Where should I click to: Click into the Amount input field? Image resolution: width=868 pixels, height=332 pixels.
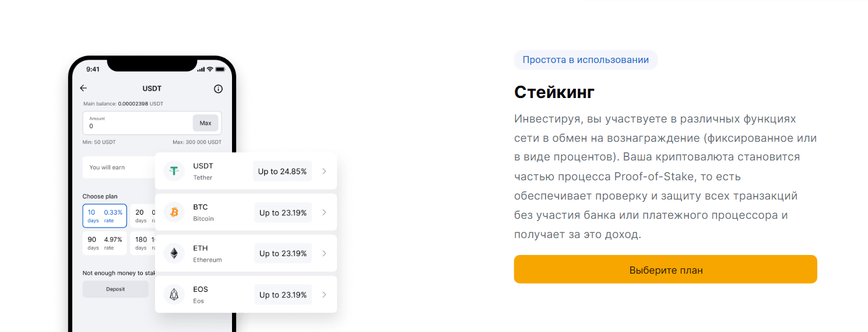[138, 123]
